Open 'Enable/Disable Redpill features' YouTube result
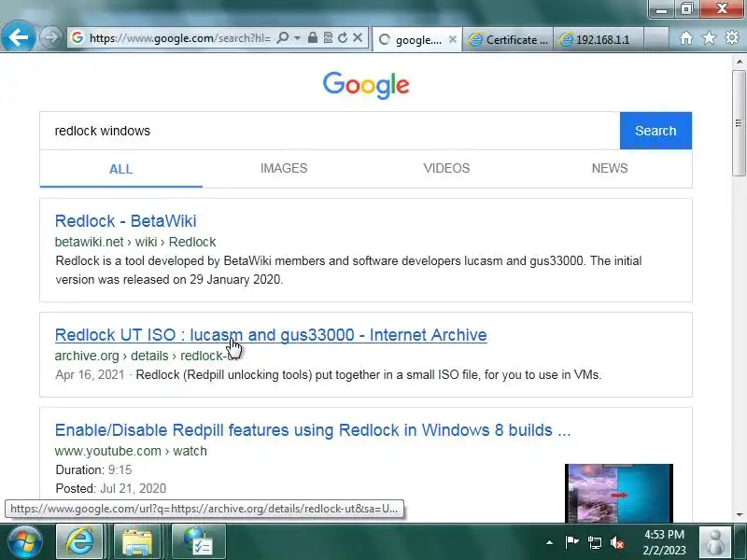Image resolution: width=747 pixels, height=560 pixels. click(x=313, y=430)
